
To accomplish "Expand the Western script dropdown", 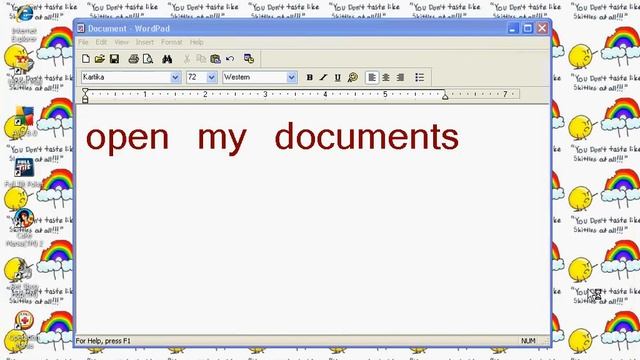I will 291,77.
